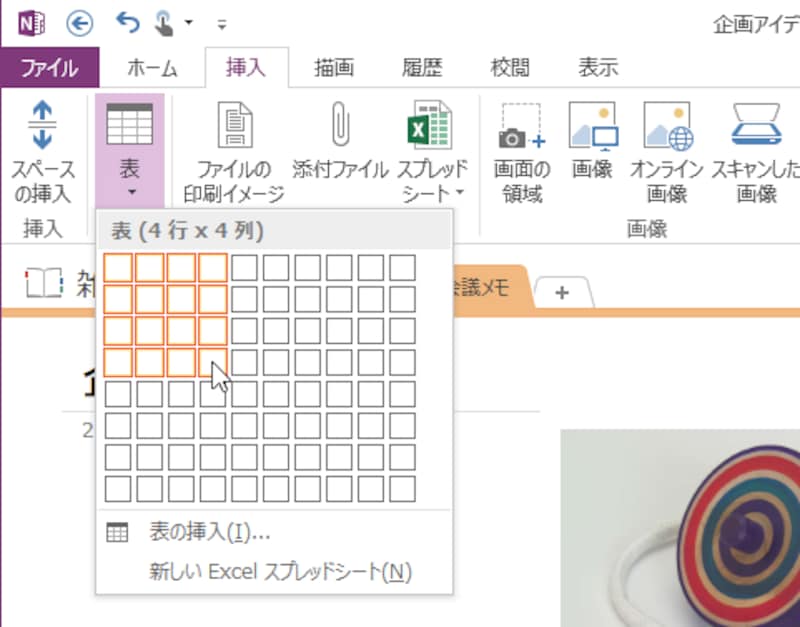Screen dimensions: 800x627
Task: Collapse the 表 table dropdown button
Action: [x=128, y=150]
